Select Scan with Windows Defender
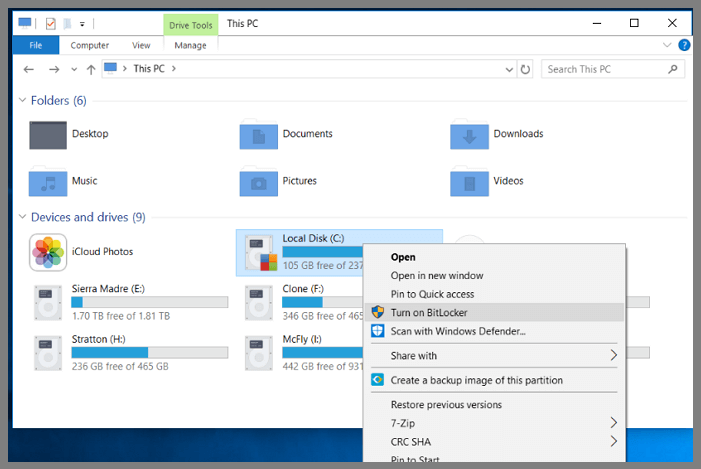701x469 pixels. click(457, 331)
